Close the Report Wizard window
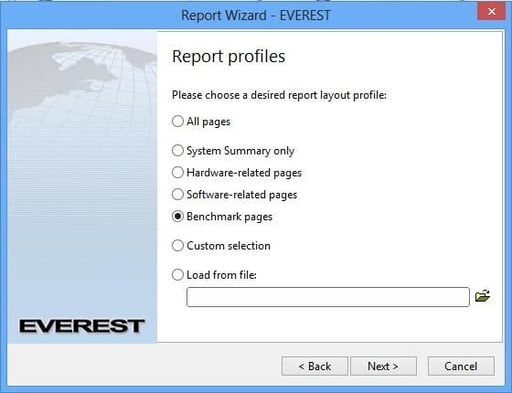512x393 pixels. (x=491, y=11)
